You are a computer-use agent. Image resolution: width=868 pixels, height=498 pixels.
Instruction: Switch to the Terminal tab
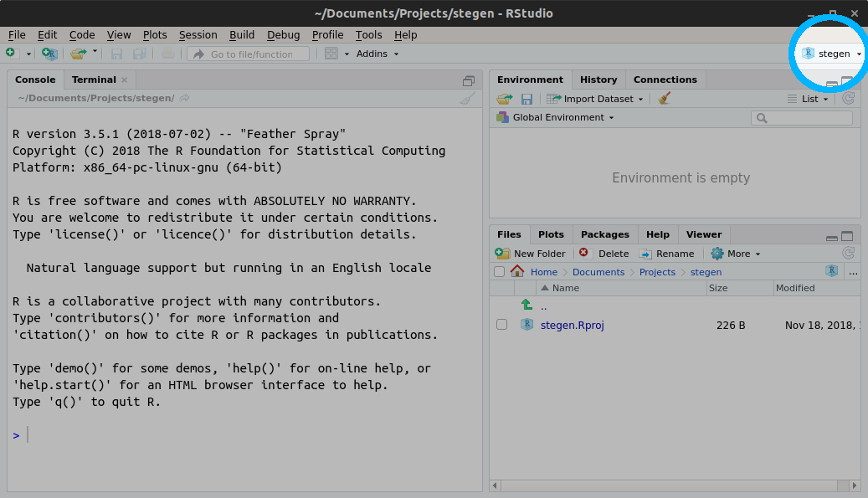pyautogui.click(x=94, y=80)
